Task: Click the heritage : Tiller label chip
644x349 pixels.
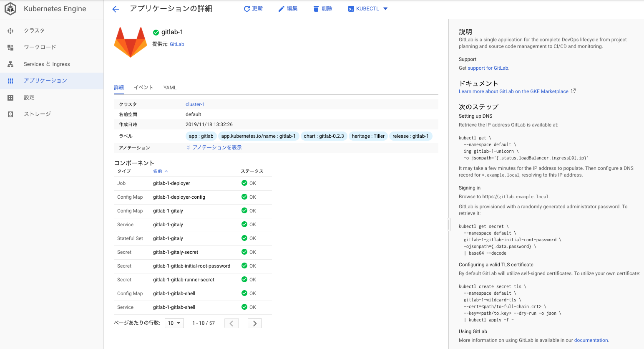Action: coord(368,136)
